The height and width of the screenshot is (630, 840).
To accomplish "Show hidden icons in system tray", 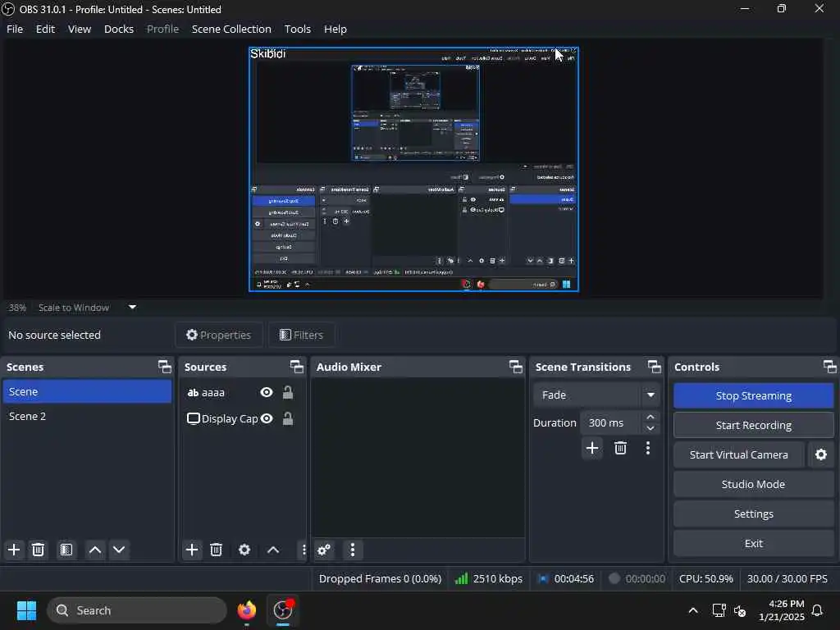I will coord(692,610).
